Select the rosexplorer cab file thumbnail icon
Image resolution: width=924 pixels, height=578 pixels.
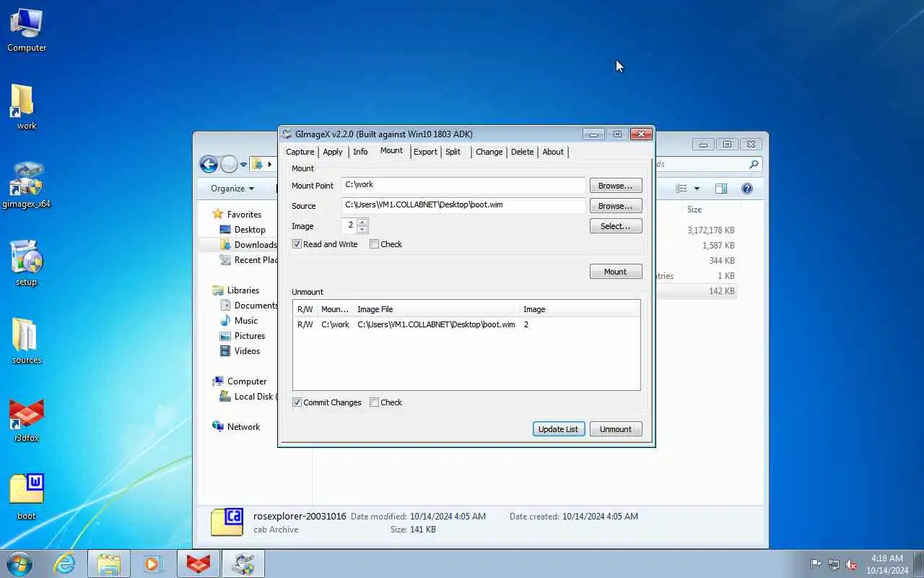point(227,522)
